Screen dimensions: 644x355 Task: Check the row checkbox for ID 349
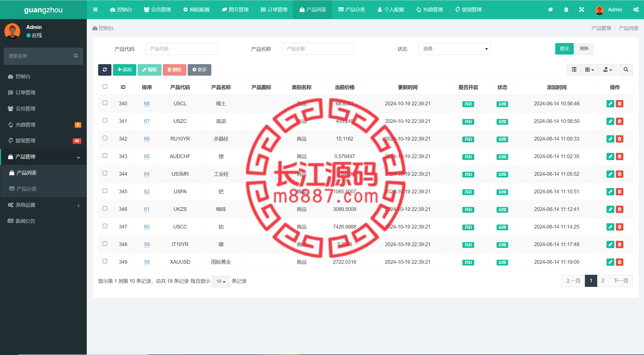click(x=105, y=261)
